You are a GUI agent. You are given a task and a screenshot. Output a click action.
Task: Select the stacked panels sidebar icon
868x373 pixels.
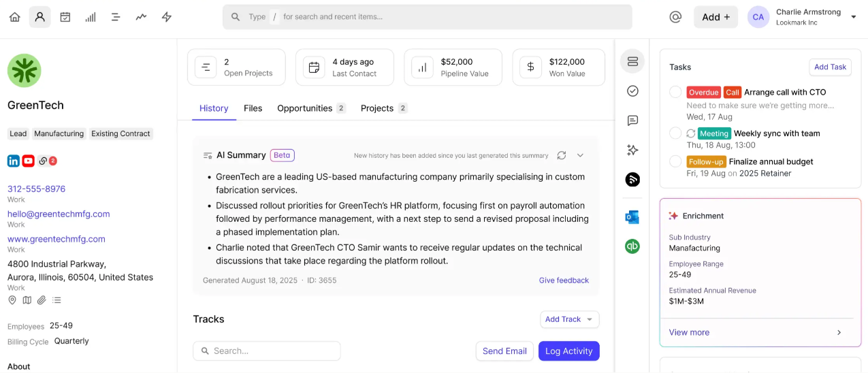pos(632,62)
